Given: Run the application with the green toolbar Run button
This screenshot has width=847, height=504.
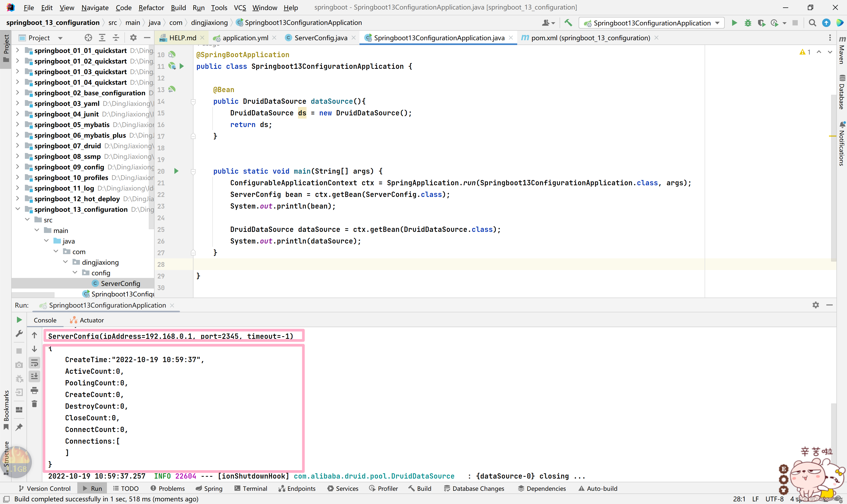Looking at the screenshot, I should tap(734, 23).
